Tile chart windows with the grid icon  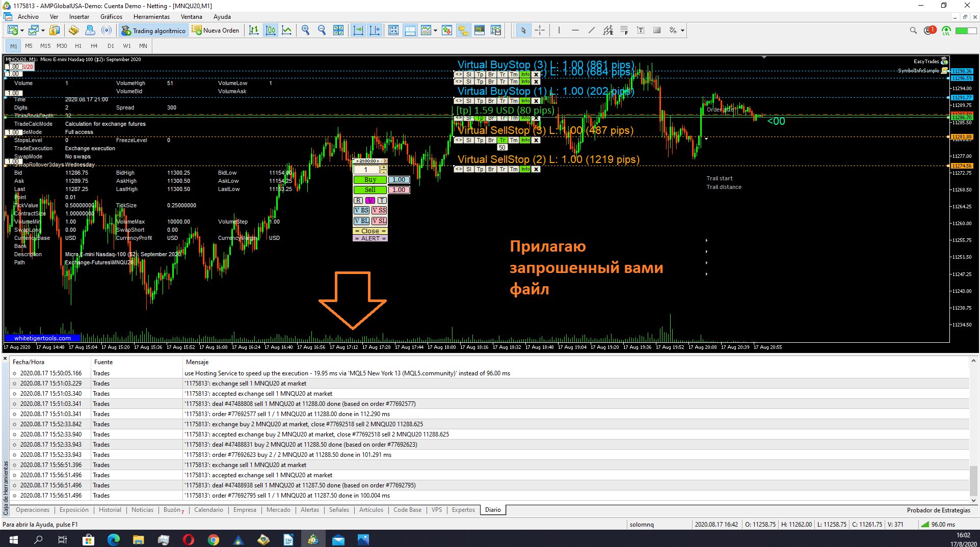pyautogui.click(x=338, y=31)
